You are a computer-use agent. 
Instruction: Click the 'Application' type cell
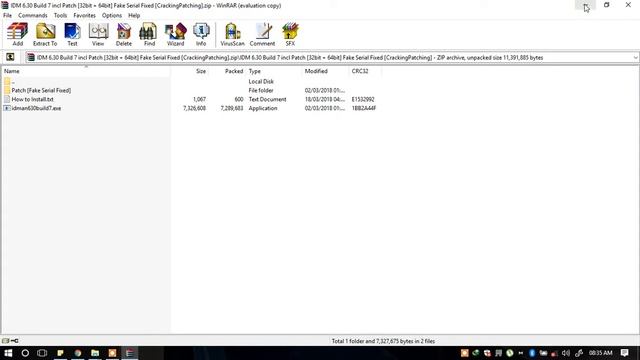[263, 108]
